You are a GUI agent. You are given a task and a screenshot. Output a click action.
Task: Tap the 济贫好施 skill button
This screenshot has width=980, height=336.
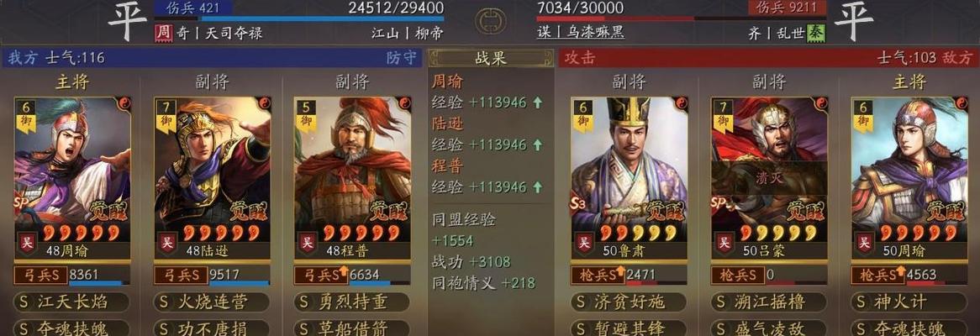coord(629,302)
